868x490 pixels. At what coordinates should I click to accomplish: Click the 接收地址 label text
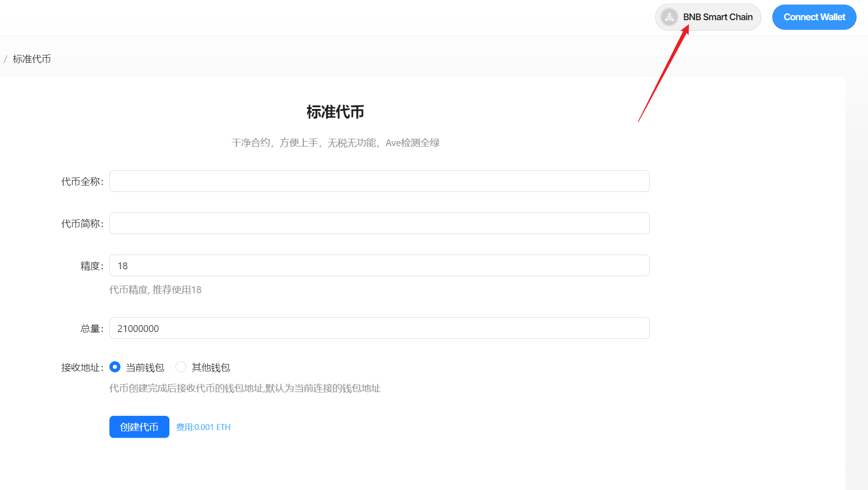[x=82, y=368]
